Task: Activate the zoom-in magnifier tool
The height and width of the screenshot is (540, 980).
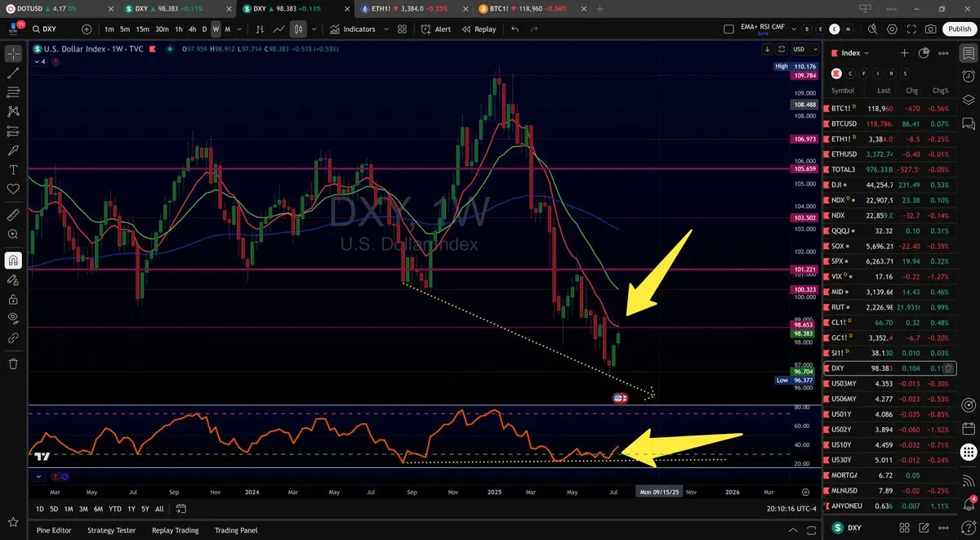Action: [x=13, y=234]
